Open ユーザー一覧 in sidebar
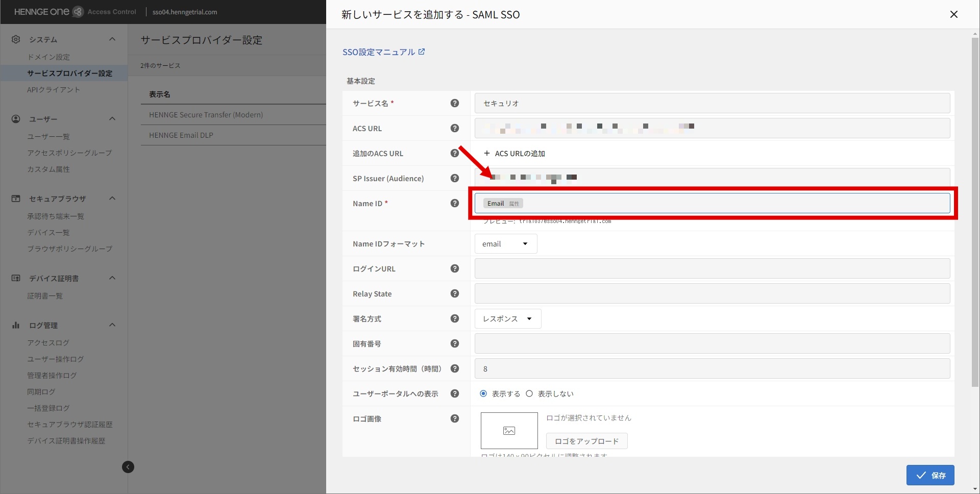Viewport: 980px width, 494px height. pyautogui.click(x=48, y=137)
